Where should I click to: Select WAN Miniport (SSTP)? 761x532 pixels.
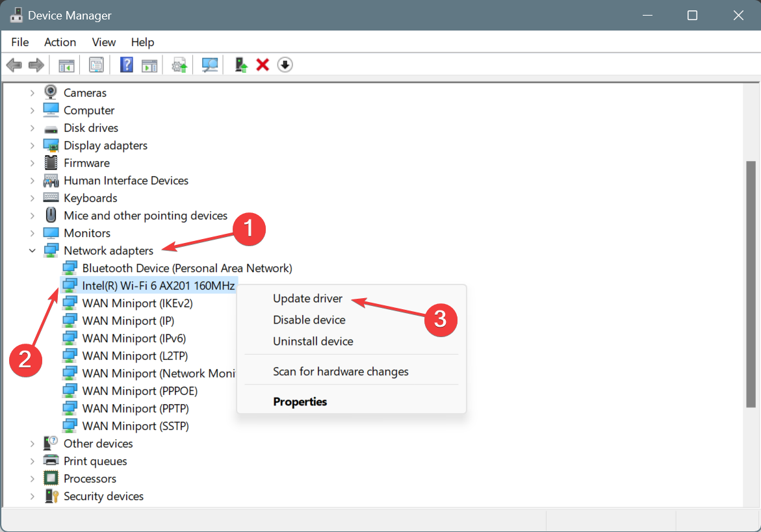(x=135, y=425)
